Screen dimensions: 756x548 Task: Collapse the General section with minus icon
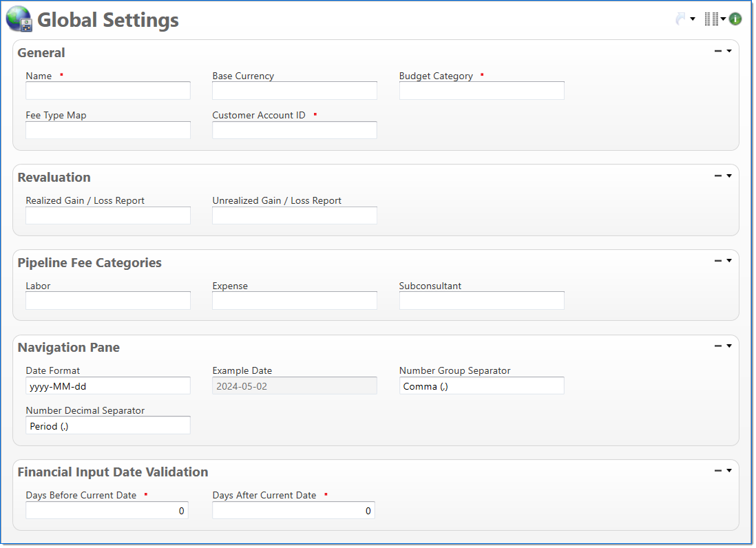(x=718, y=50)
